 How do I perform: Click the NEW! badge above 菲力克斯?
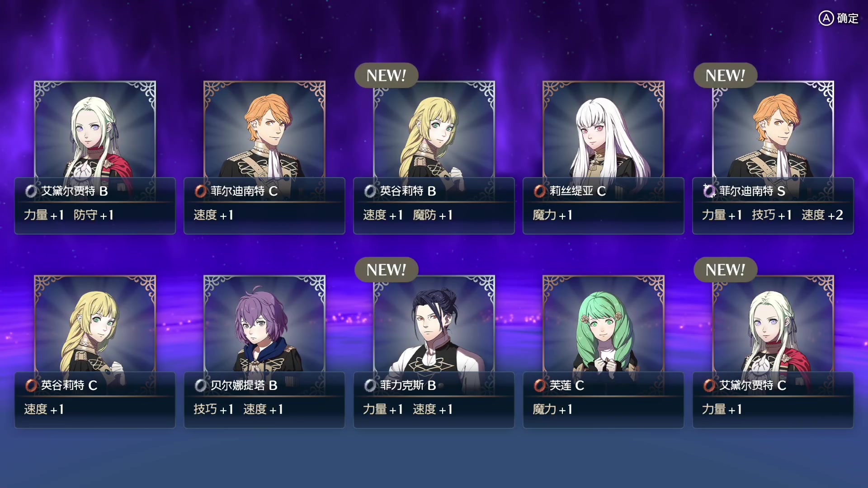tap(386, 270)
